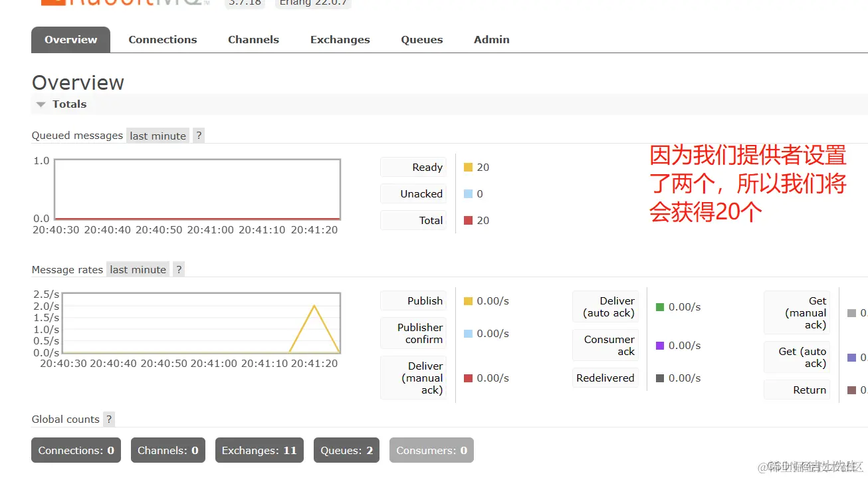Open help for Global counts
Screen dimensions: 868x478
click(x=109, y=419)
